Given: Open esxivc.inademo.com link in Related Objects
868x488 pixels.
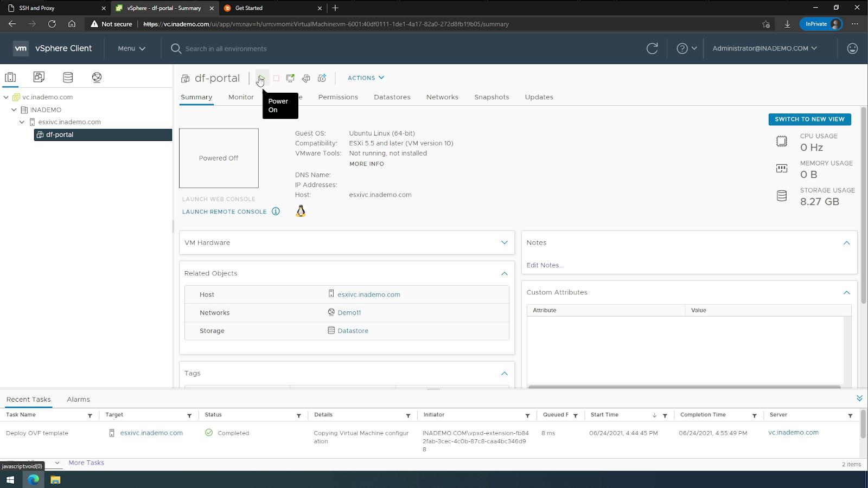Looking at the screenshot, I should coord(369,294).
